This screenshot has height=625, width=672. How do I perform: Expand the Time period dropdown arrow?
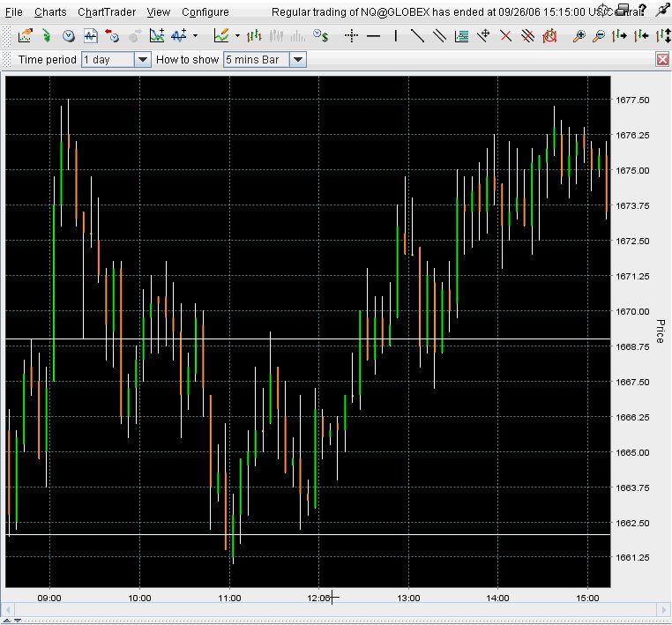[143, 60]
